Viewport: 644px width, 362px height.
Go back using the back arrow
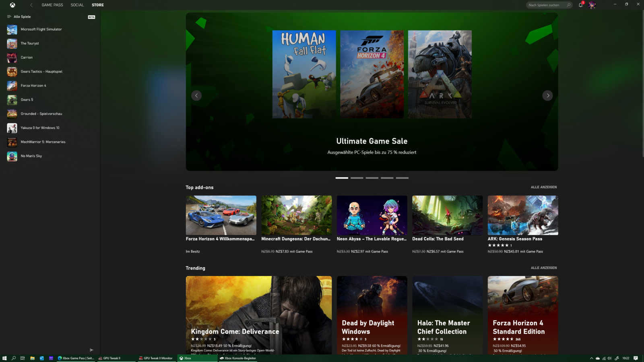(x=31, y=5)
